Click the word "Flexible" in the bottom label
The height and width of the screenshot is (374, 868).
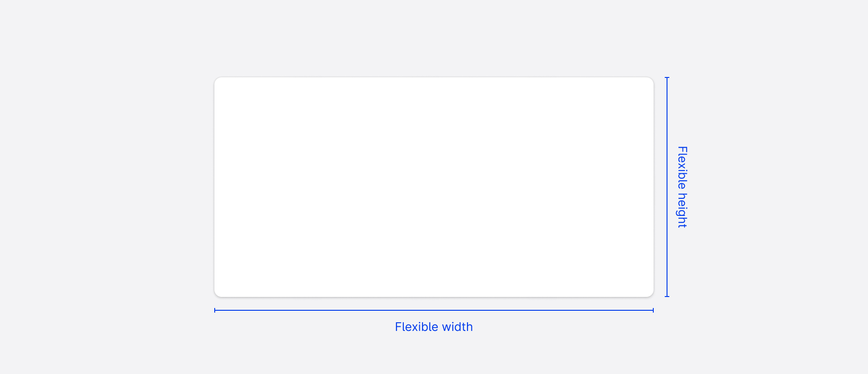(413, 327)
